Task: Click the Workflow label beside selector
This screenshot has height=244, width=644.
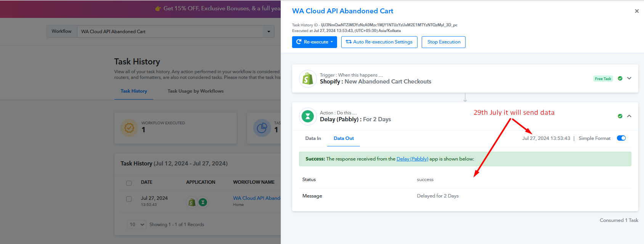Action: [62, 31]
